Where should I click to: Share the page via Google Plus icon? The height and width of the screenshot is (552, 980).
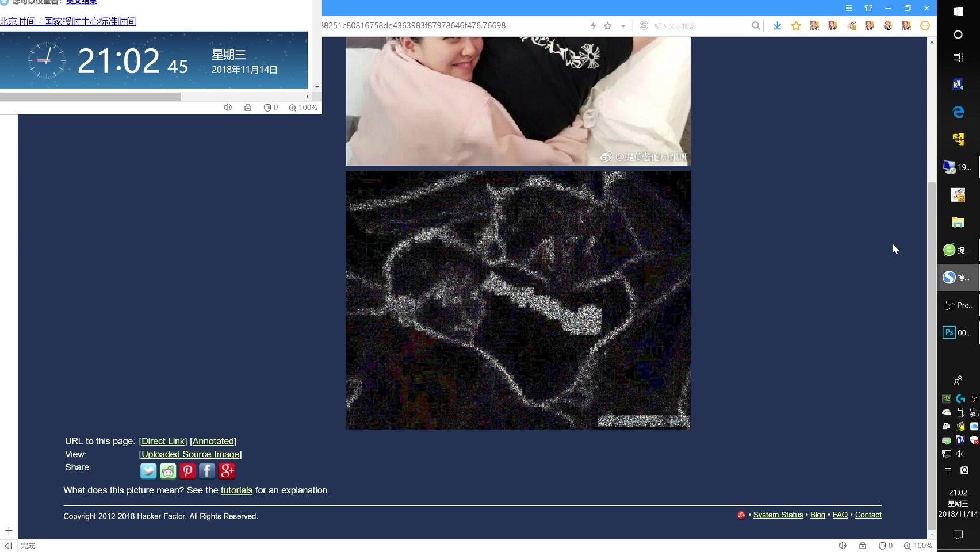click(x=227, y=471)
